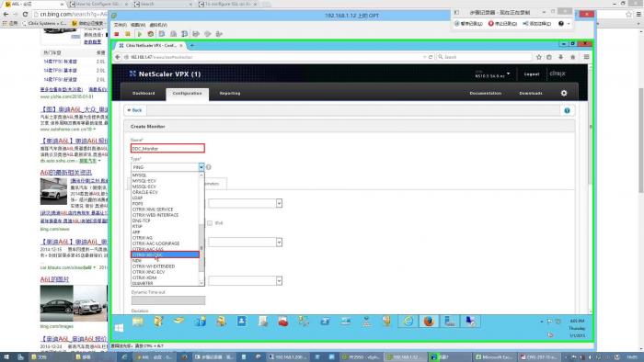Open the 文件(F) console menu

coord(121,25)
